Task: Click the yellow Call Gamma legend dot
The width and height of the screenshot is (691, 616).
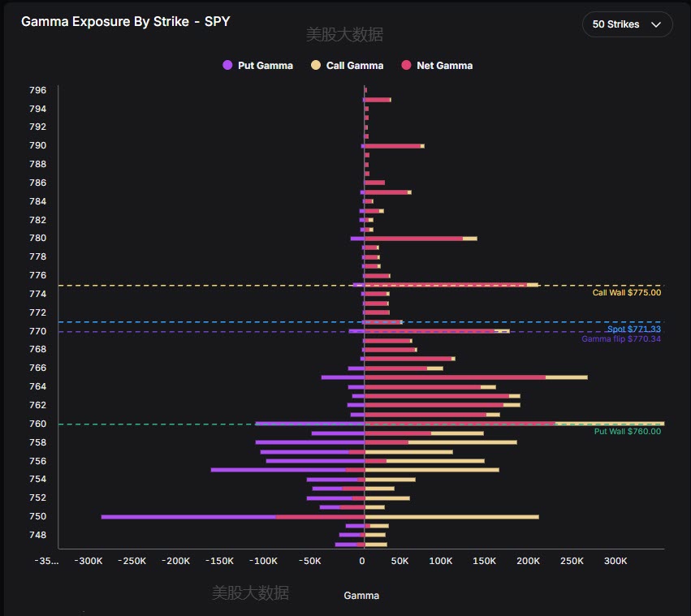Action: click(316, 65)
